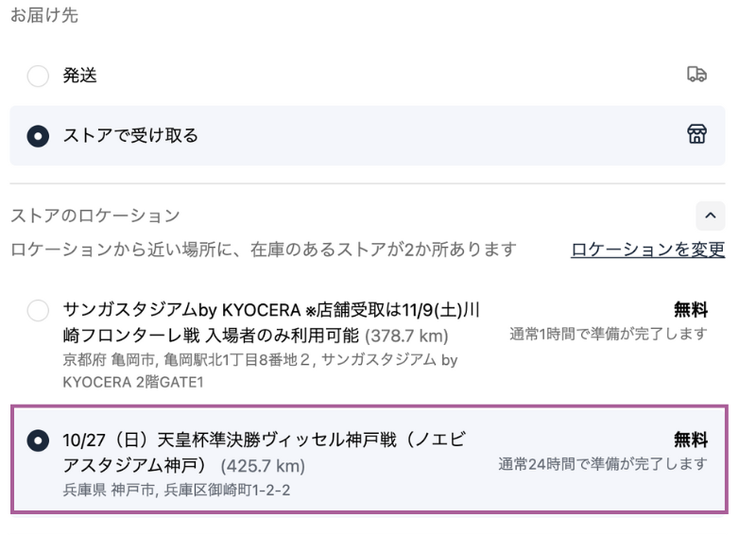Click the 天皇杯準決勝ヴィッセル神戸戦 location title
Screen dimensions: 756x535
point(265,453)
